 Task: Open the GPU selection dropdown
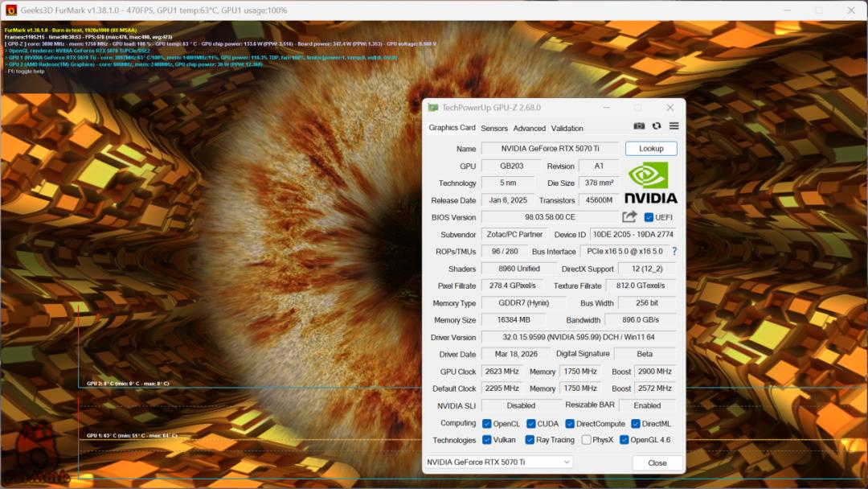[x=499, y=462]
